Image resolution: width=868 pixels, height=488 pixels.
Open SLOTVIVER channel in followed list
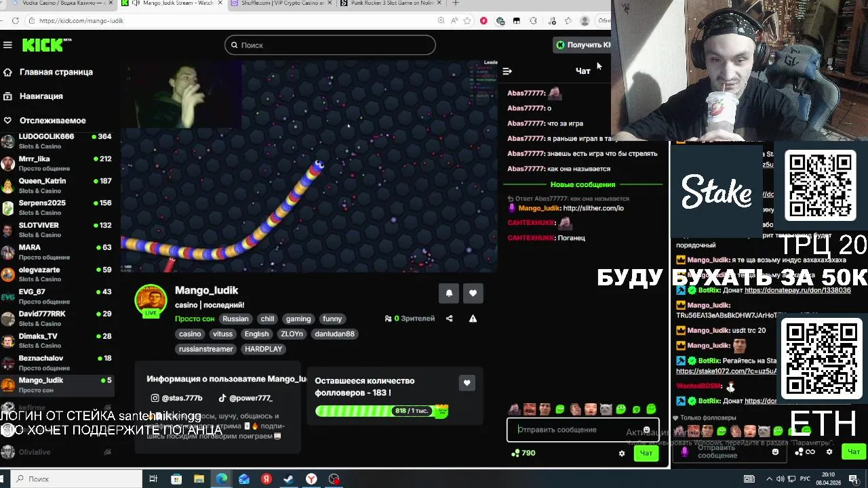point(57,230)
